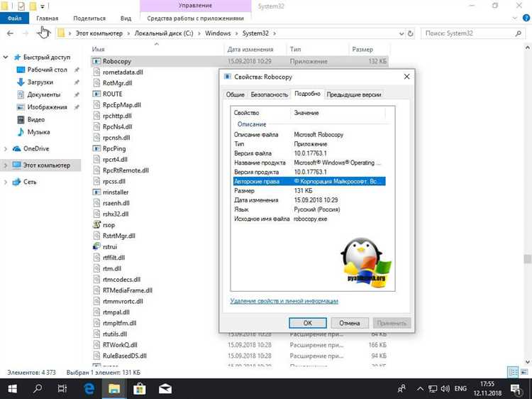This screenshot has width=532, height=399.
Task: Open Documents (Документы) in Quick access
Action: click(43, 94)
